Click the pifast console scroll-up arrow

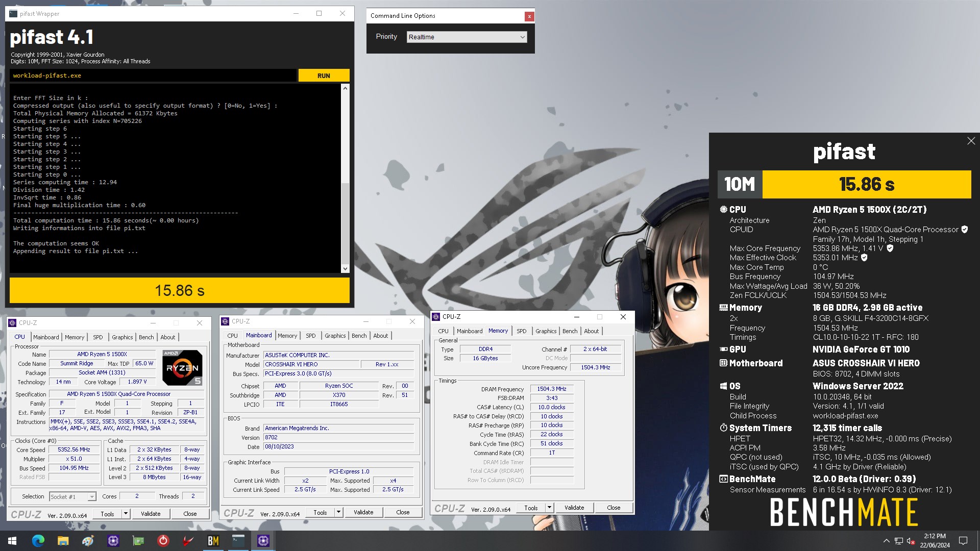pyautogui.click(x=345, y=88)
